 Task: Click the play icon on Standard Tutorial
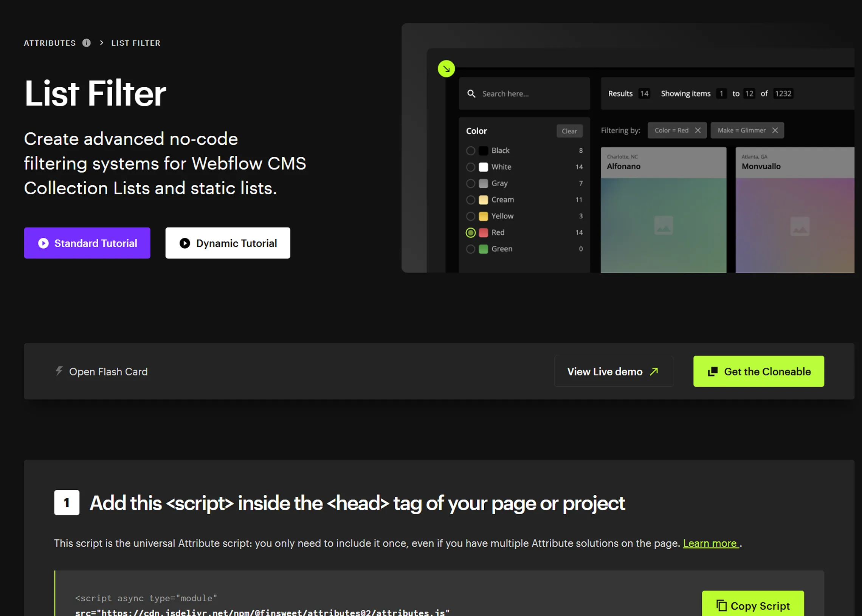point(43,243)
